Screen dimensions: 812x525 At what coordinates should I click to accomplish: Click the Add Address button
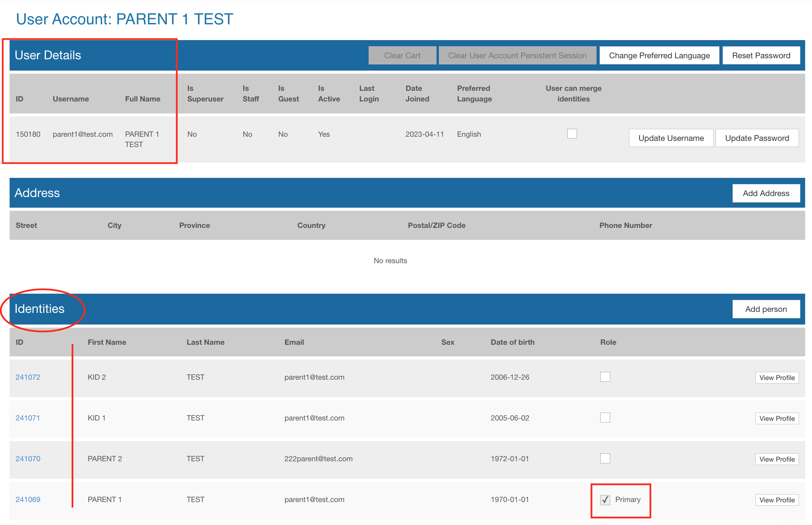click(x=766, y=193)
